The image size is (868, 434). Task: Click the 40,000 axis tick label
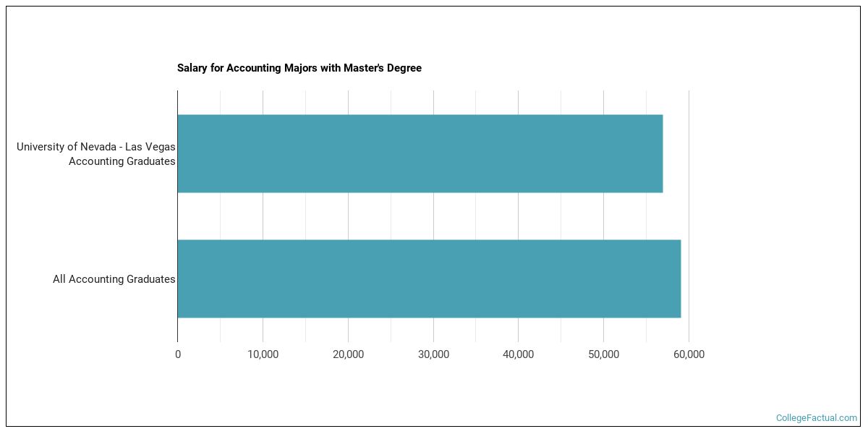coord(518,354)
